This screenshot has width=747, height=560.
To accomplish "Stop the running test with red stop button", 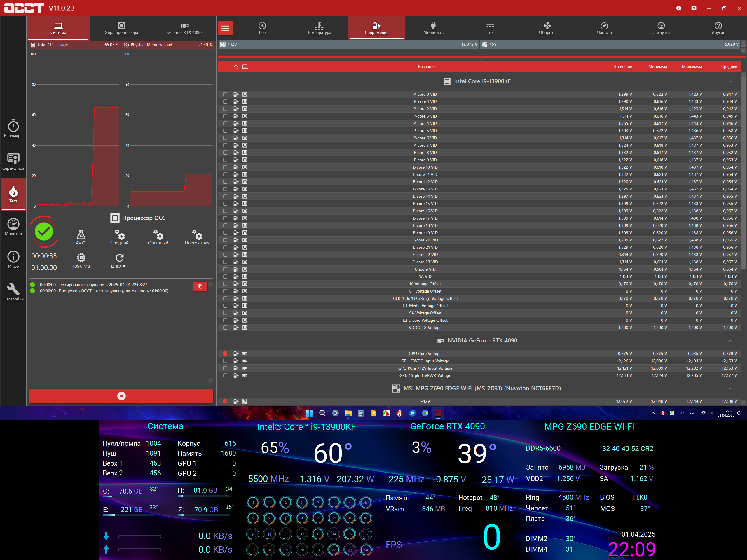I will [121, 396].
